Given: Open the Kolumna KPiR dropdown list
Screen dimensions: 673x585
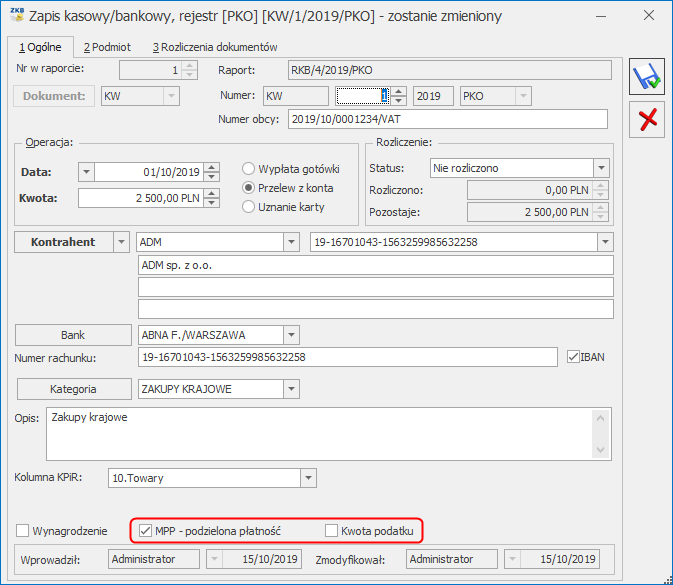Looking at the screenshot, I should pos(307,478).
